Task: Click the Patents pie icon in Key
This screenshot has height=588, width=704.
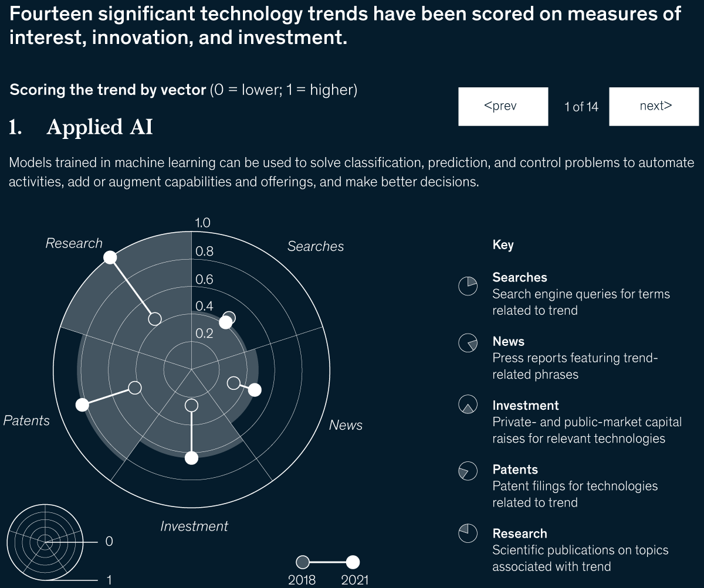Action: pyautogui.click(x=468, y=470)
